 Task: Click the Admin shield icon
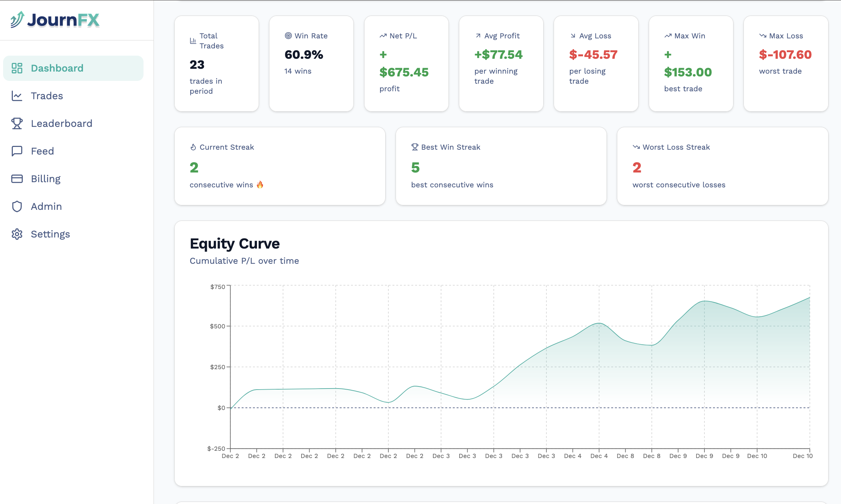17,206
